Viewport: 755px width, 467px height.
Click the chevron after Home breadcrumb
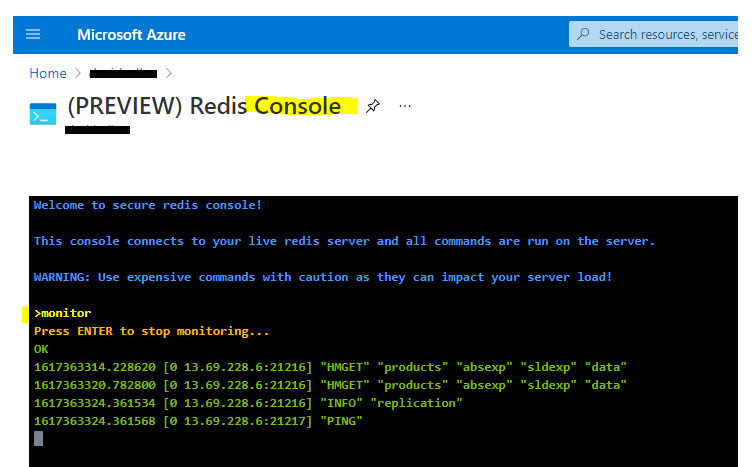[78, 73]
